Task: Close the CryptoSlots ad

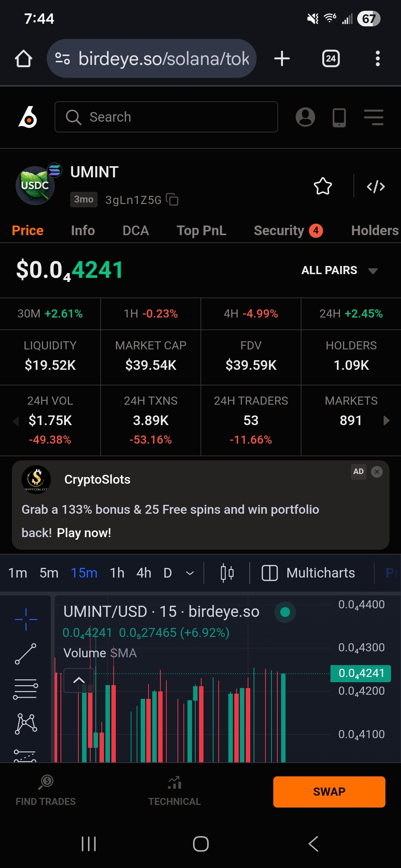Action: point(376,472)
